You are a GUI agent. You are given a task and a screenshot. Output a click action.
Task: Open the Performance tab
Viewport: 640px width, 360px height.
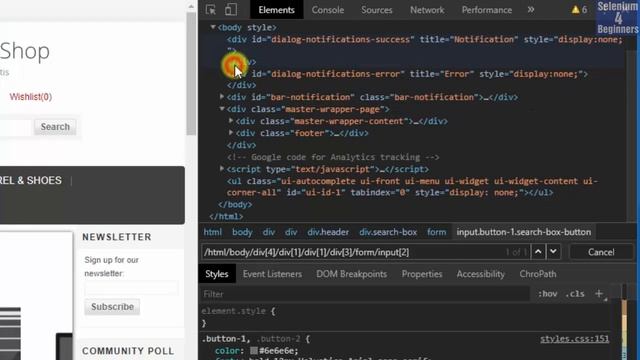[x=487, y=10]
